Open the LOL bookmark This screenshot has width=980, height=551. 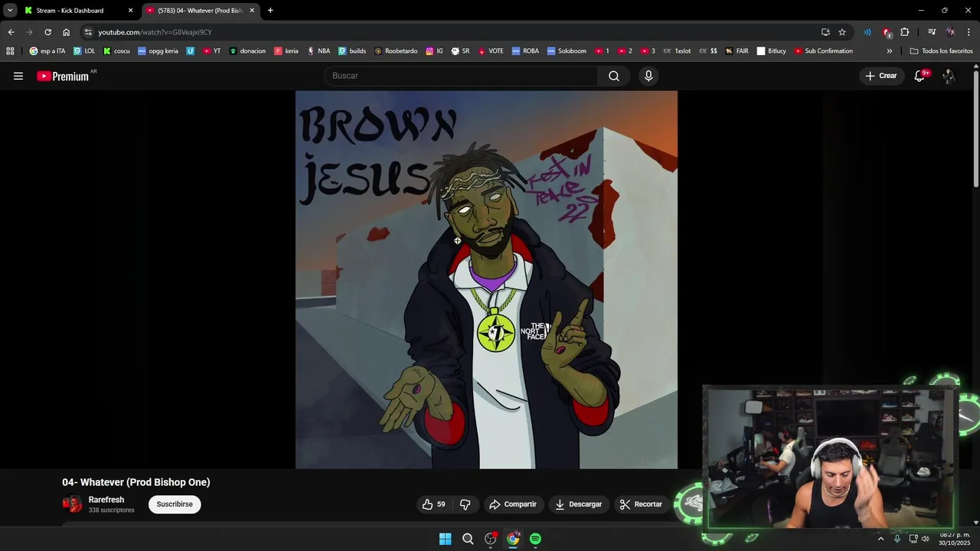(x=84, y=51)
